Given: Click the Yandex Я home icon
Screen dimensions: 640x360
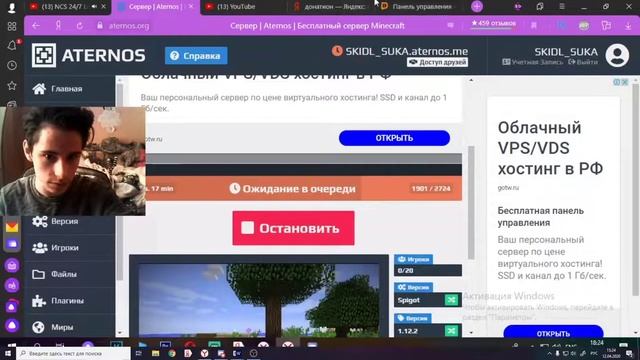Looking at the screenshot, I should click(x=58, y=26).
